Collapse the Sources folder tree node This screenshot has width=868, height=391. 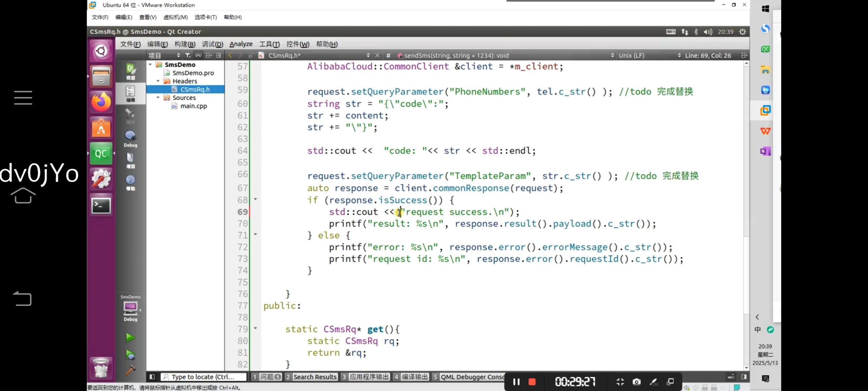coord(158,98)
